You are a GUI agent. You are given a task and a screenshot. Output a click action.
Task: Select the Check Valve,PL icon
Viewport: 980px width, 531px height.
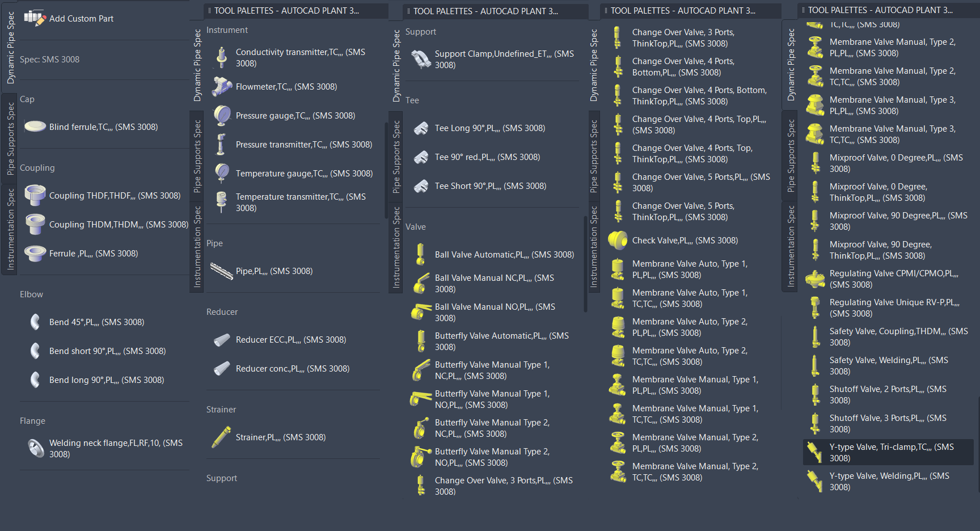point(618,240)
